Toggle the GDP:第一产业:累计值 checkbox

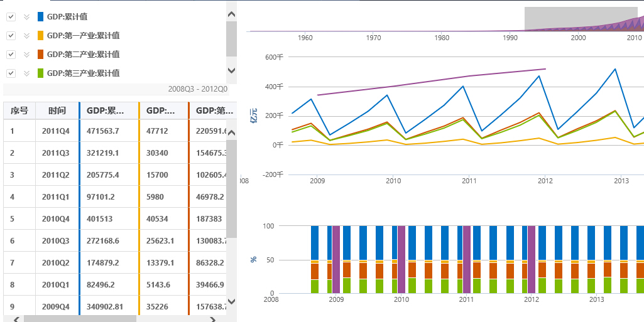tap(11, 36)
